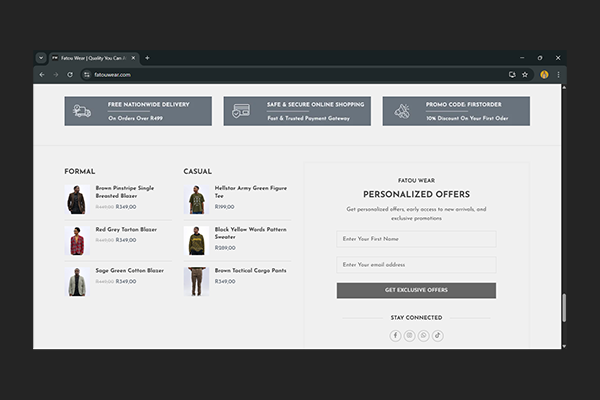The width and height of the screenshot is (600, 400).
Task: Click the Get Exclusive Offers button
Action: [x=416, y=290]
